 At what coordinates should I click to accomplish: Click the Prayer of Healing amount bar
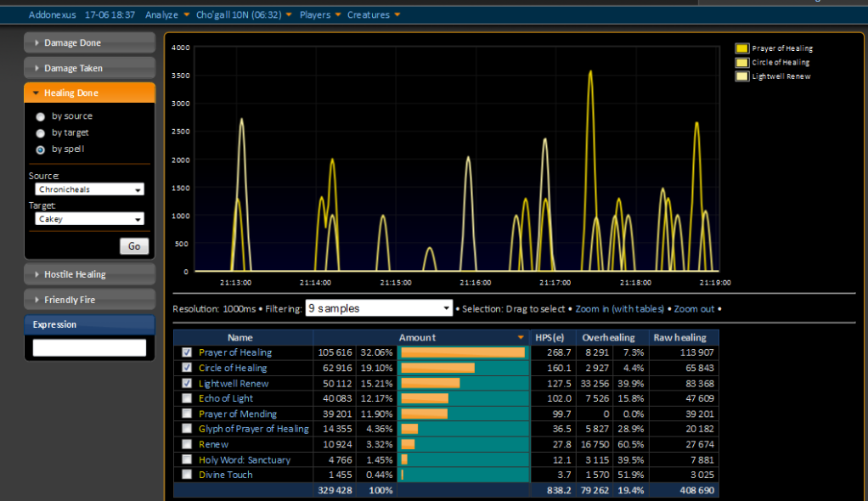click(463, 352)
